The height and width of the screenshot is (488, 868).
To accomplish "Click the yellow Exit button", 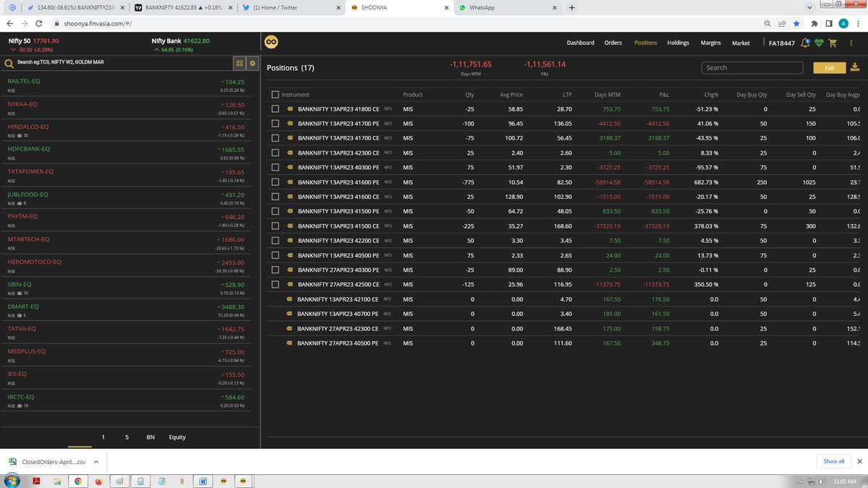I will (x=829, y=68).
